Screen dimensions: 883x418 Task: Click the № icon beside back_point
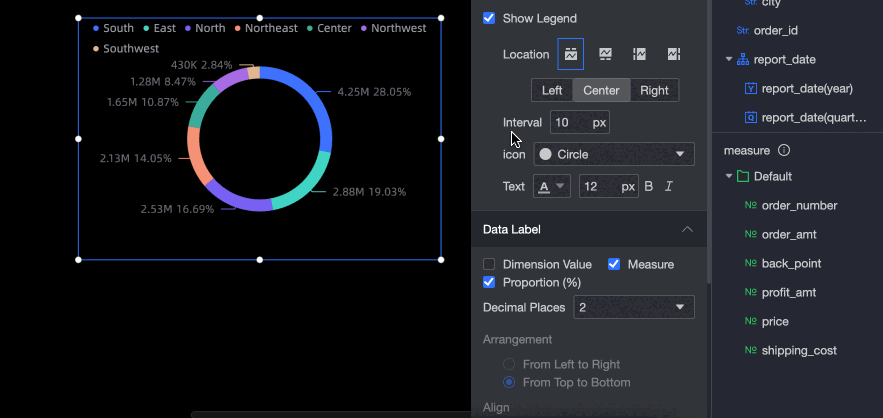coord(751,264)
